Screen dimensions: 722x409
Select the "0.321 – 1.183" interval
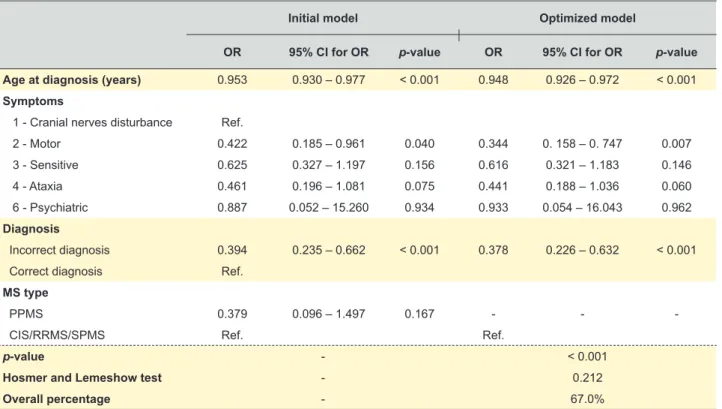[582, 165]
